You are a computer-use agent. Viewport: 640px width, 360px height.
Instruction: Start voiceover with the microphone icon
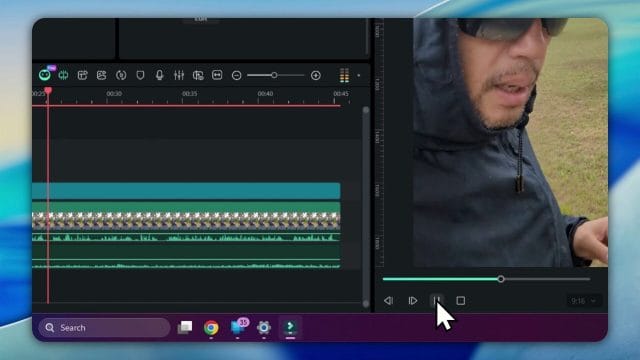pyautogui.click(x=160, y=75)
